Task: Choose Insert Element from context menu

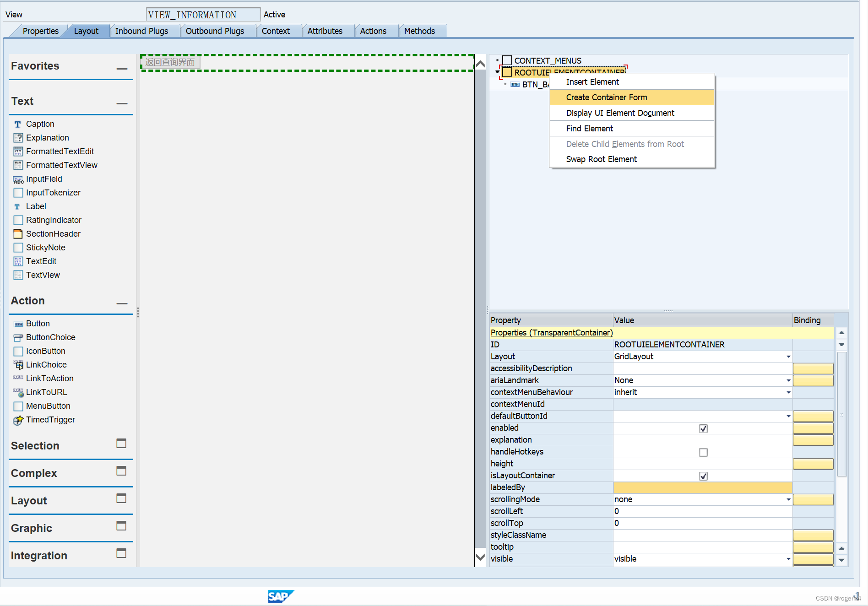Action: tap(632, 82)
